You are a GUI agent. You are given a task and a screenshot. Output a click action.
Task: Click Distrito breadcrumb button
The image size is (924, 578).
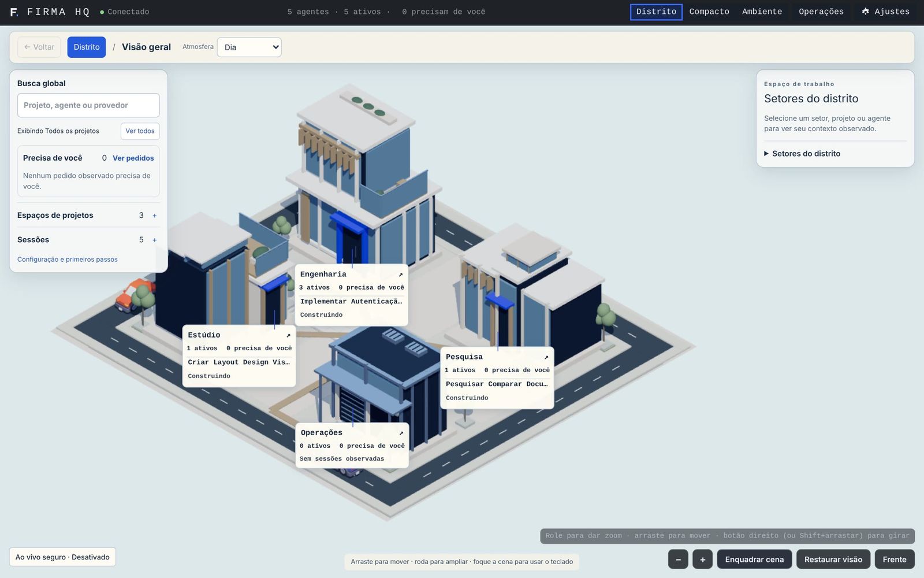tap(87, 47)
